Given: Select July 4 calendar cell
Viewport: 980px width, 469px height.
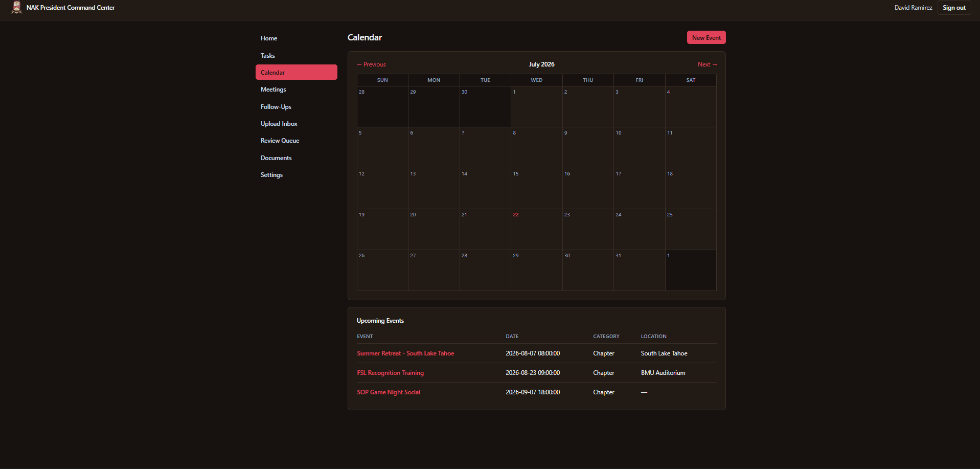Looking at the screenshot, I should 691,106.
